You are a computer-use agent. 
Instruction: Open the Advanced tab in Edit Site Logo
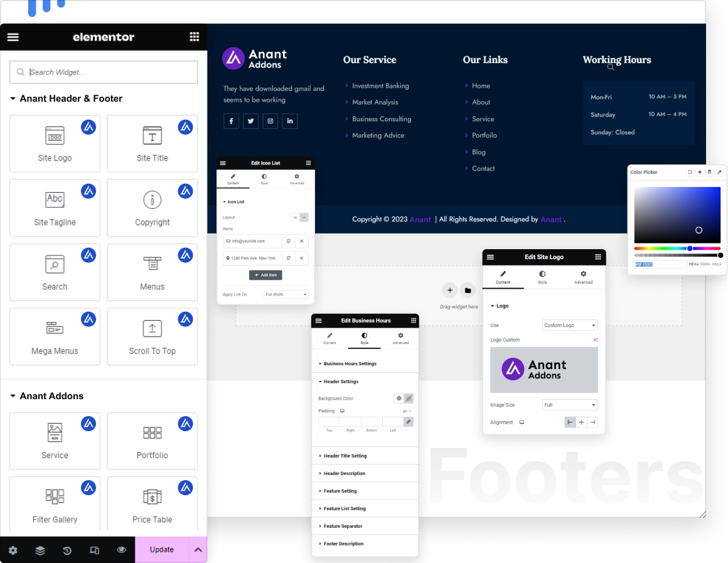[x=583, y=277]
